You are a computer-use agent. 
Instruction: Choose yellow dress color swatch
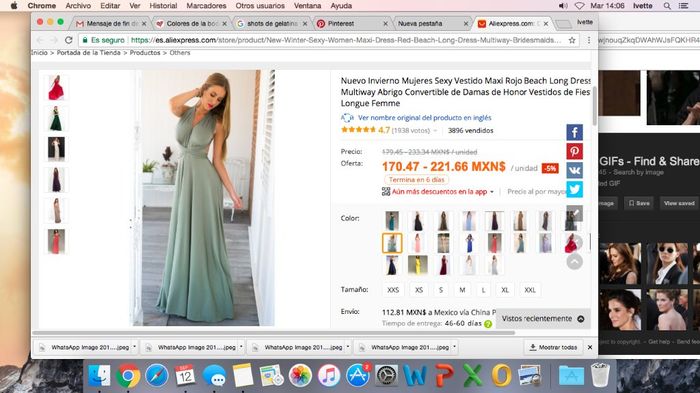click(x=418, y=265)
